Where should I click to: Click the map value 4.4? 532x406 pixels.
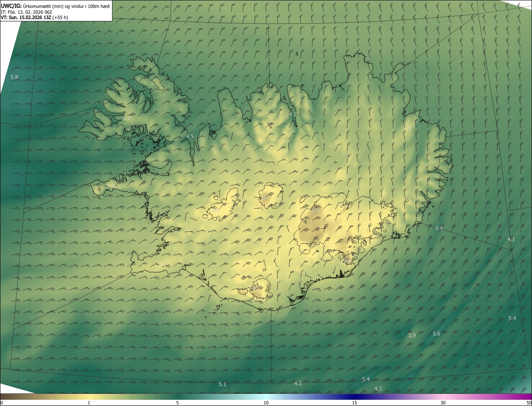(439, 228)
